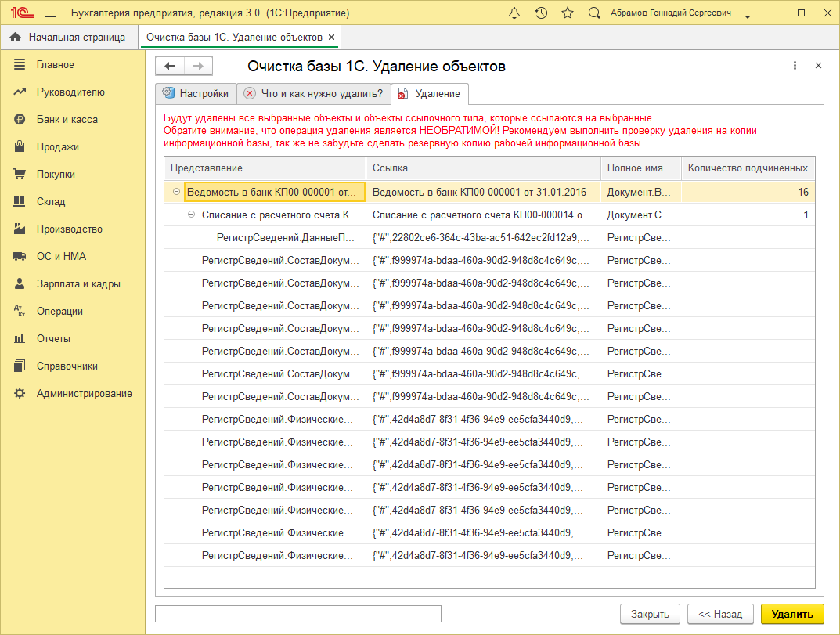Open the history clock icon
Viewport: 840px width, 635px height.
click(541, 13)
